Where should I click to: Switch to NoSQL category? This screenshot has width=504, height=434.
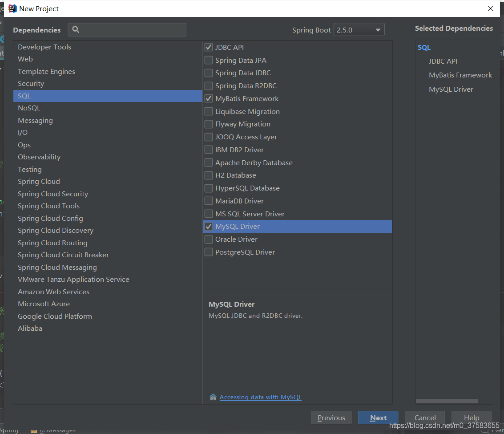108,108
